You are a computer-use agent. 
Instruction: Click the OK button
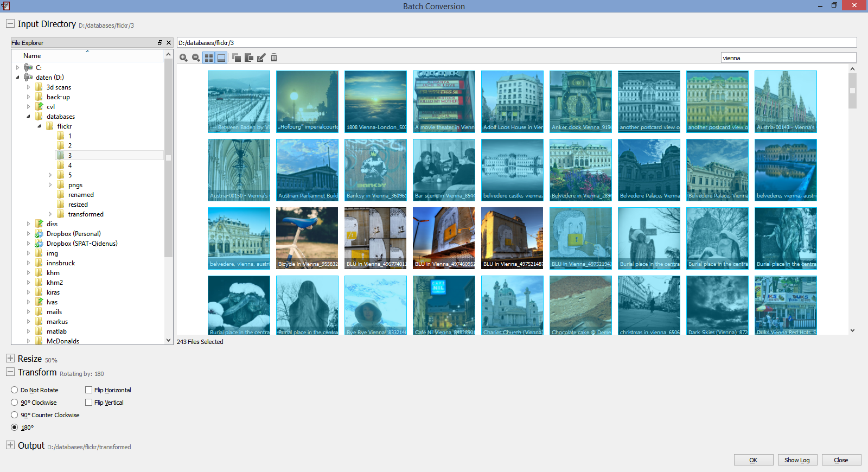click(x=754, y=460)
